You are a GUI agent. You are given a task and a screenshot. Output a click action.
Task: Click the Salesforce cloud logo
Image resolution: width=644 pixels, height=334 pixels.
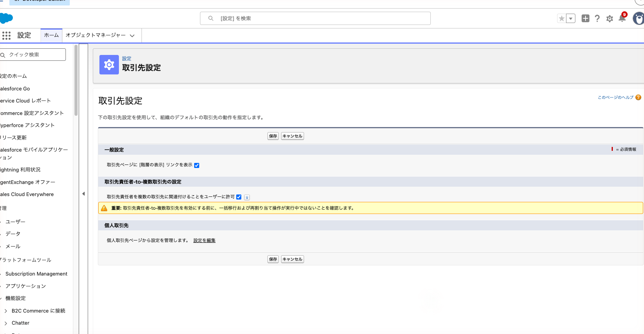click(x=6, y=18)
